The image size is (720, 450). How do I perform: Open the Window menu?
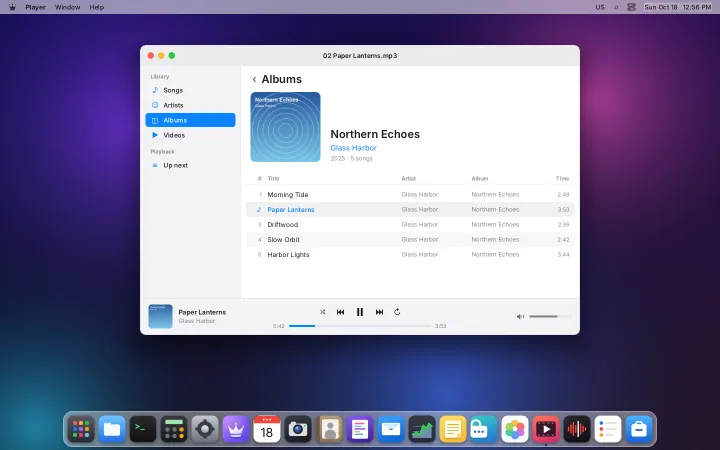[68, 7]
